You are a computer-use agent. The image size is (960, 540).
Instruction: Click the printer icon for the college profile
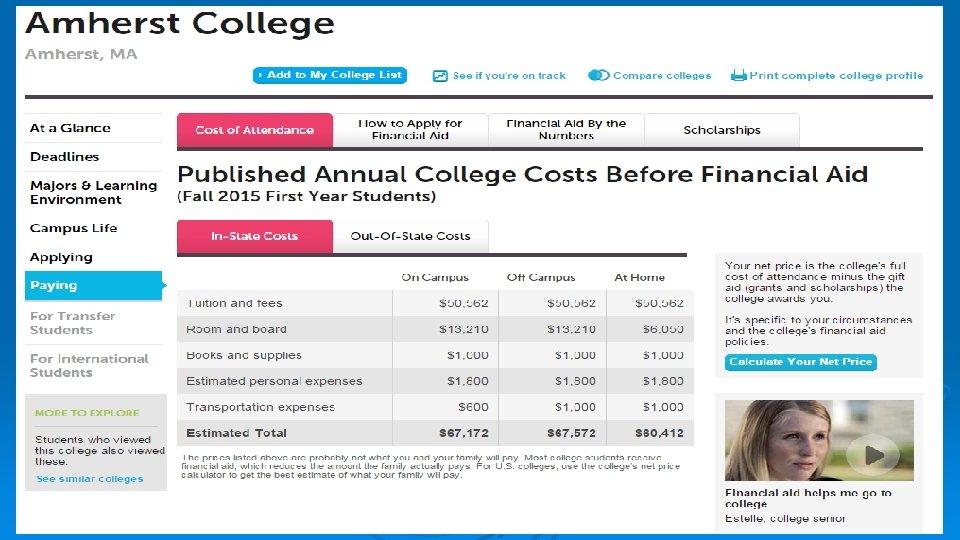click(739, 75)
